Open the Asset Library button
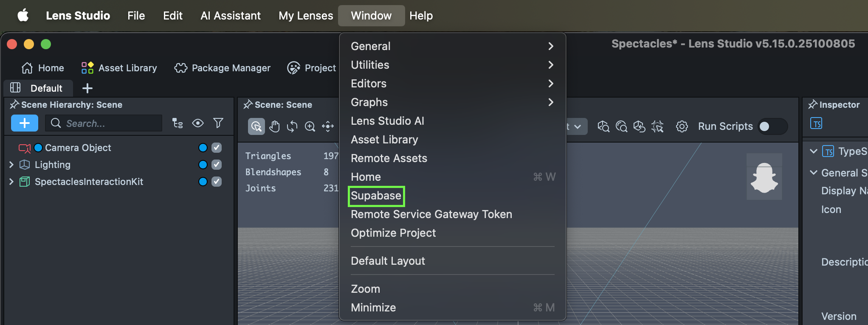This screenshot has height=325, width=868. pos(119,68)
